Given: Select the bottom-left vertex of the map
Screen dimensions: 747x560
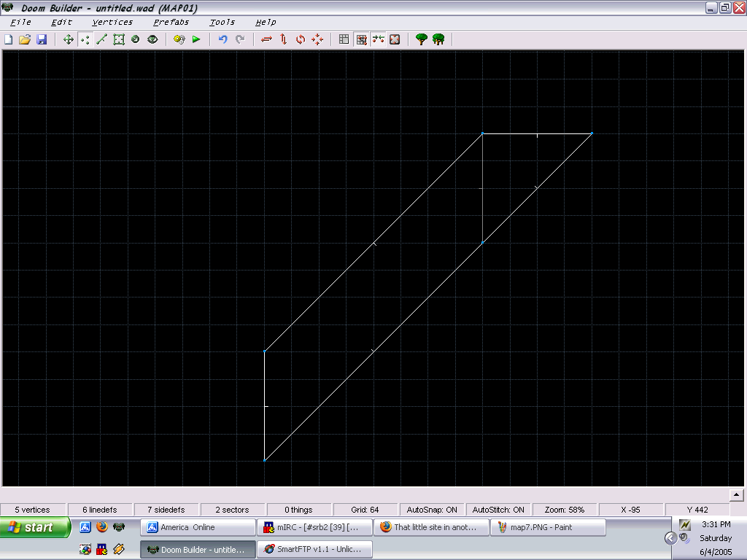Looking at the screenshot, I should [x=264, y=461].
